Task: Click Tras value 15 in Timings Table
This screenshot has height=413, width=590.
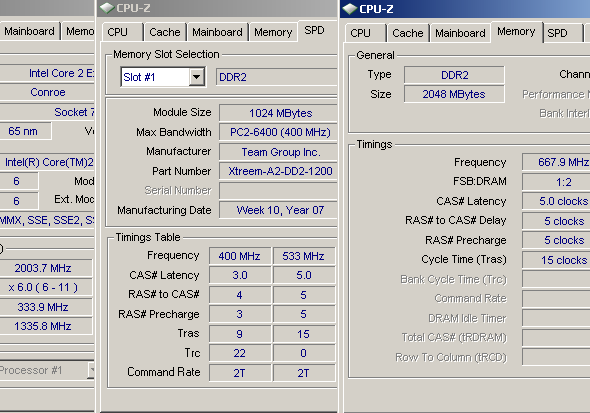Action: pyautogui.click(x=304, y=334)
